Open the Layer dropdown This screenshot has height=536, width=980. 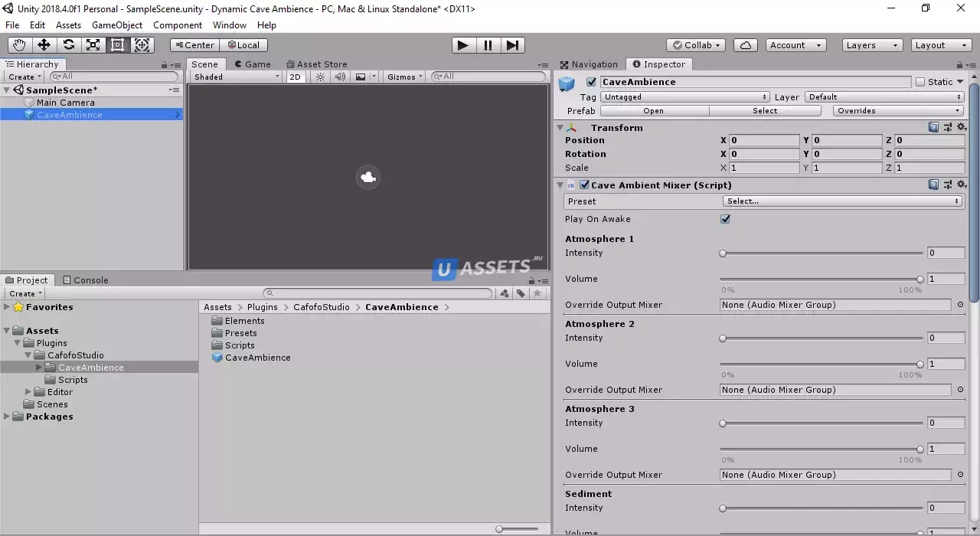point(884,97)
